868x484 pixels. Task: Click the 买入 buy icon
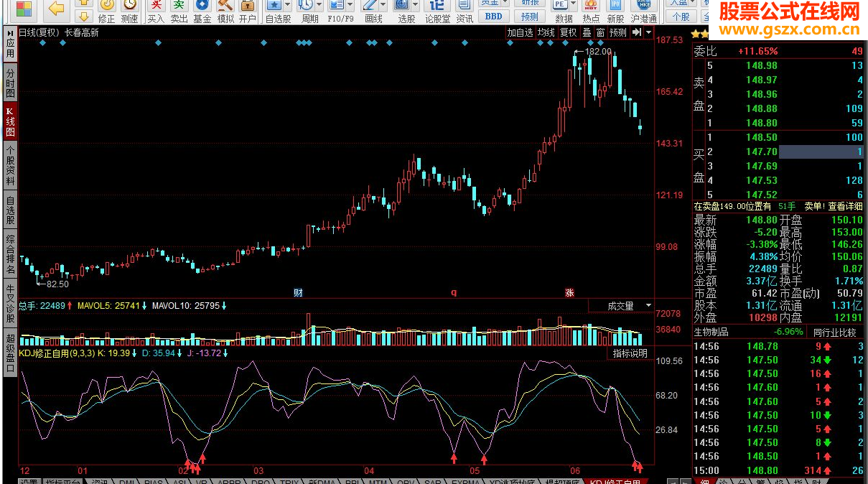pos(156,11)
